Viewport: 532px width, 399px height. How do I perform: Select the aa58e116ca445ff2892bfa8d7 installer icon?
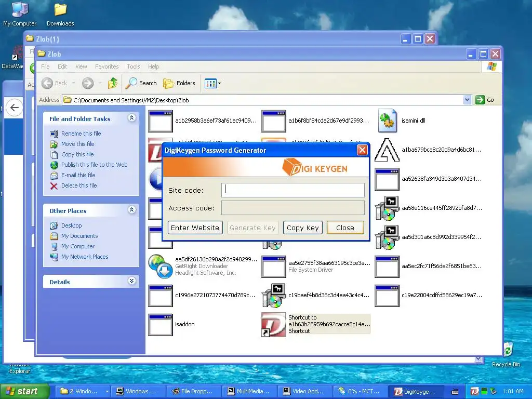click(x=387, y=208)
